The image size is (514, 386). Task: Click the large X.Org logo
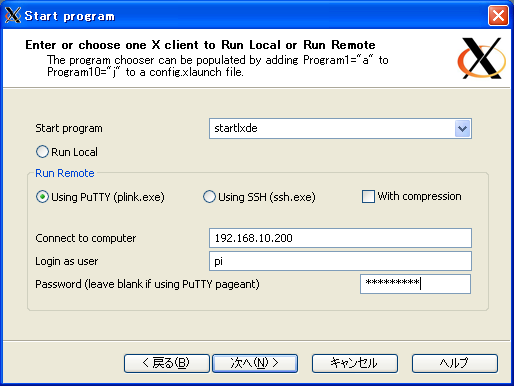[482, 58]
